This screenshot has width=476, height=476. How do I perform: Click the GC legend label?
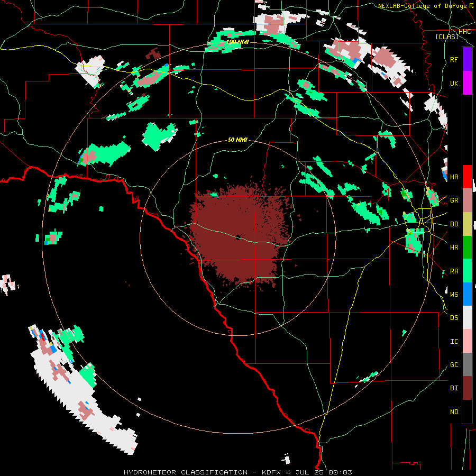pyautogui.click(x=454, y=364)
